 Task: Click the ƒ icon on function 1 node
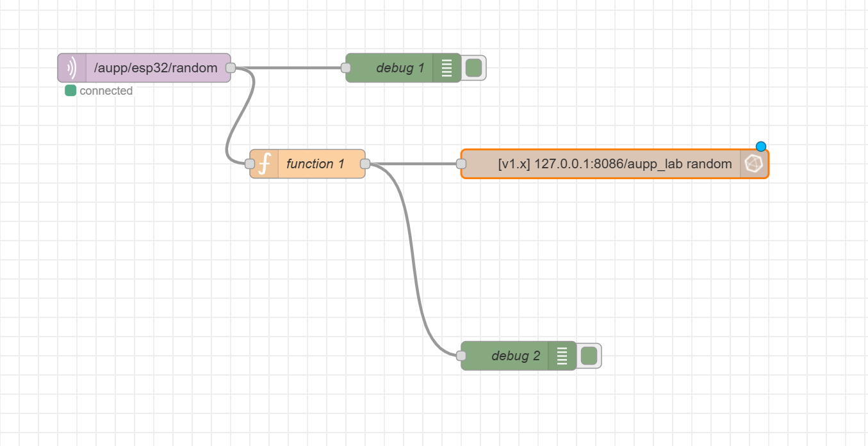tap(264, 163)
